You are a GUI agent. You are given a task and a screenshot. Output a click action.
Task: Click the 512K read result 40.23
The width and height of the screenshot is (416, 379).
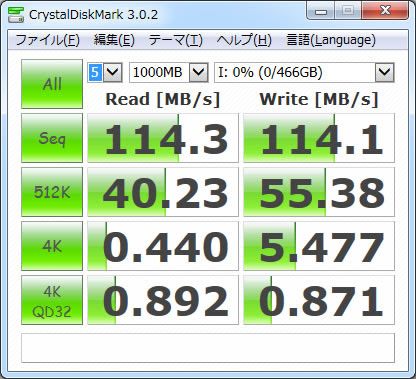[163, 192]
